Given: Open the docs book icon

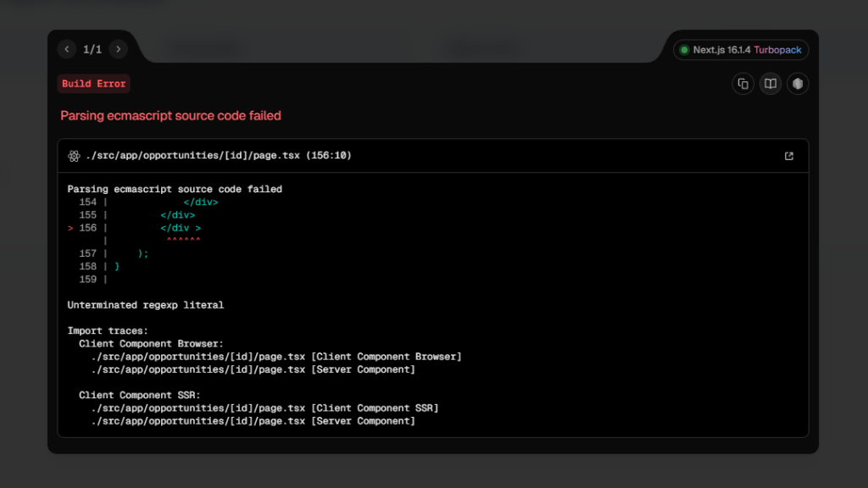Looking at the screenshot, I should (770, 83).
